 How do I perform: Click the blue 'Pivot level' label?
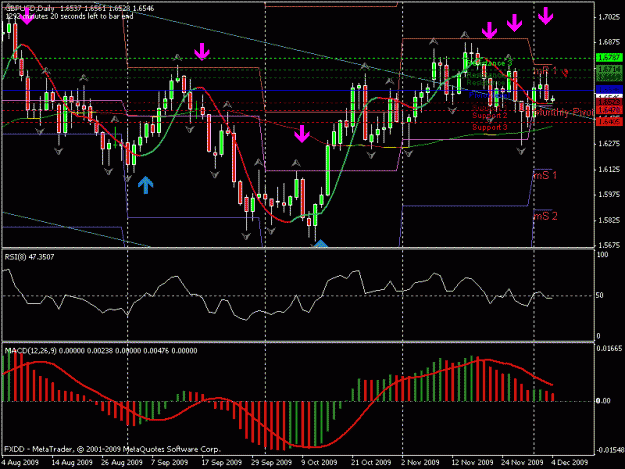pyautogui.click(x=489, y=95)
